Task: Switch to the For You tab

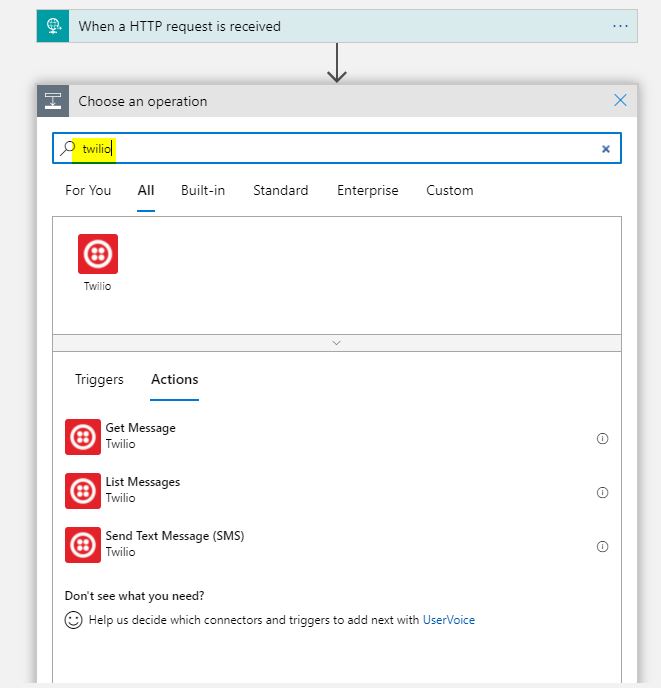Action: click(x=88, y=190)
